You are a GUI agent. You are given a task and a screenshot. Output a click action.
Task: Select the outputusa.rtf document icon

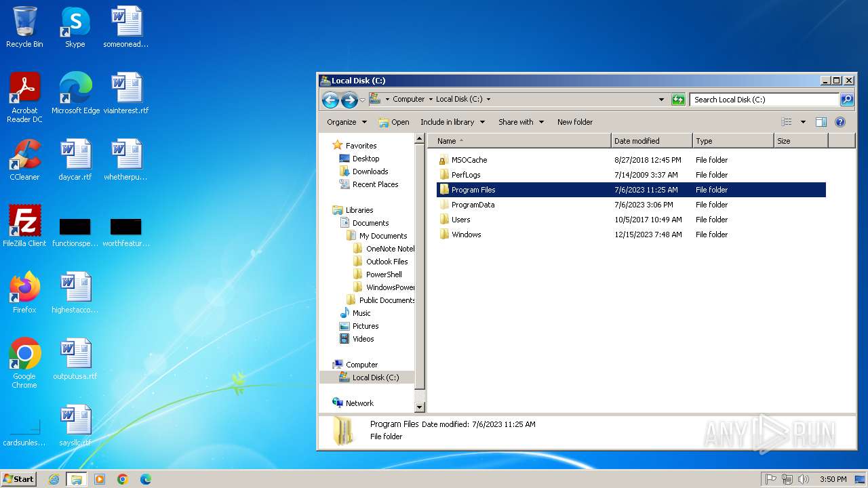(x=75, y=359)
